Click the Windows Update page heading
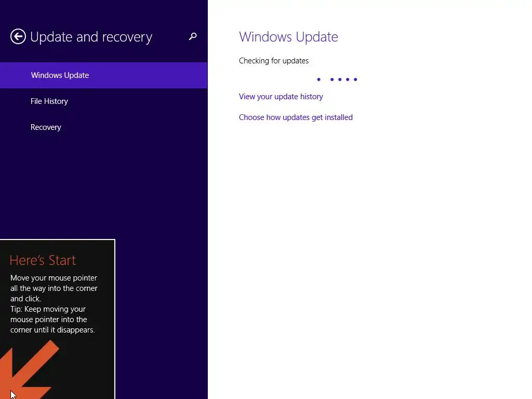This screenshot has height=399, width=532. (288, 37)
